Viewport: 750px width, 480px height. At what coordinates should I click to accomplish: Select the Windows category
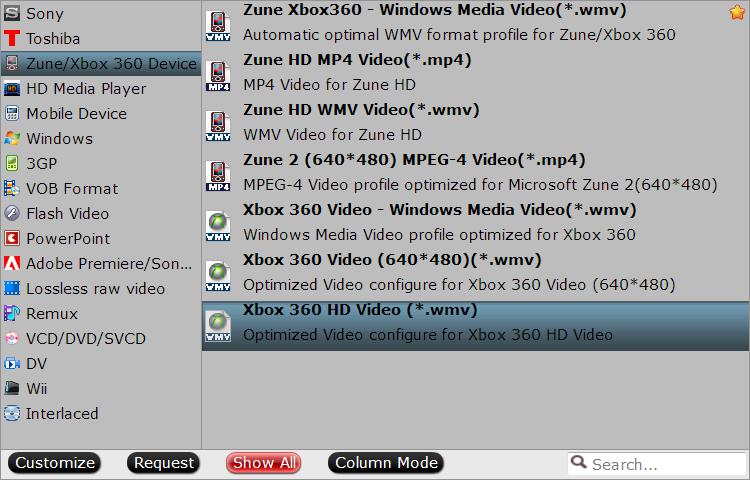point(100,138)
